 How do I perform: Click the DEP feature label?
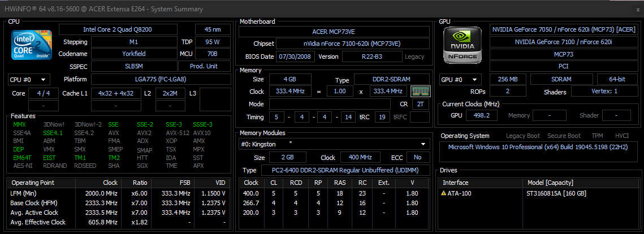(x=19, y=149)
